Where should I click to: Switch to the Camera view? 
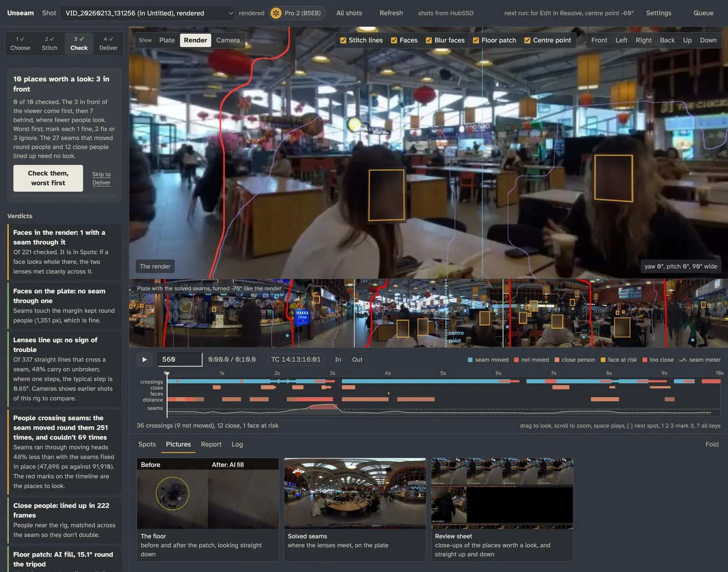pos(228,40)
